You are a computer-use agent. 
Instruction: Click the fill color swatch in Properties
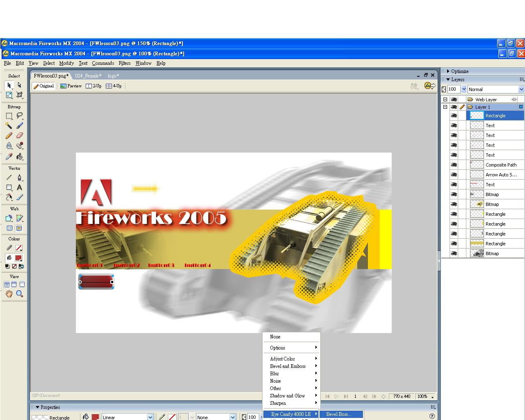point(95,417)
